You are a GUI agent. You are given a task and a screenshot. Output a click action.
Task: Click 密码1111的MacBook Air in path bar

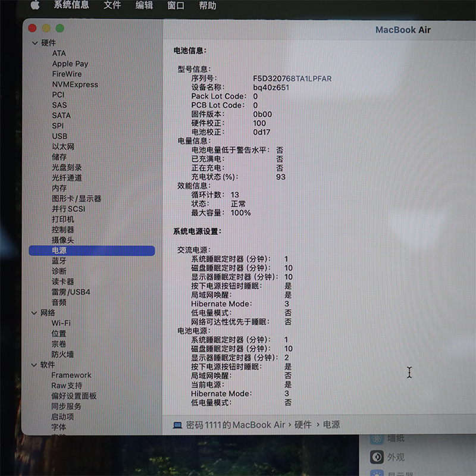(x=236, y=425)
